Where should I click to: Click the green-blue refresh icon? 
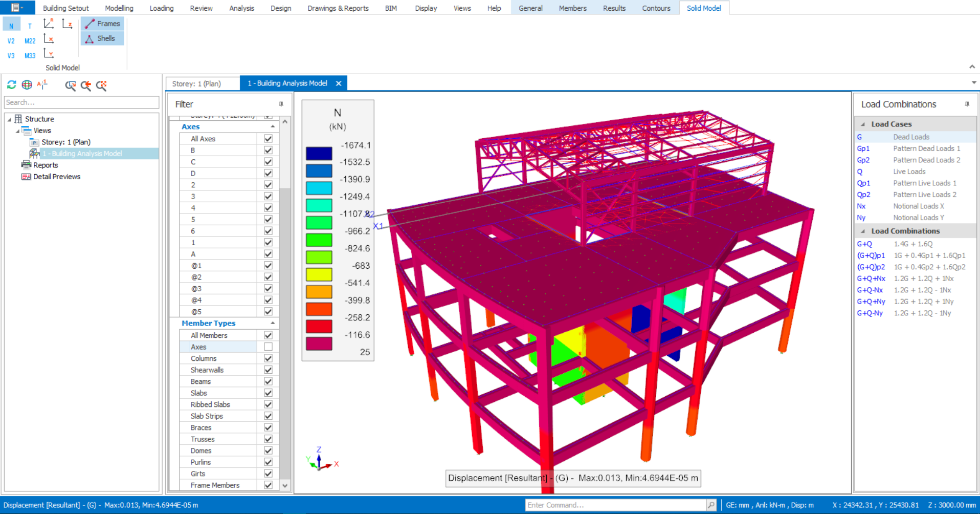point(12,85)
